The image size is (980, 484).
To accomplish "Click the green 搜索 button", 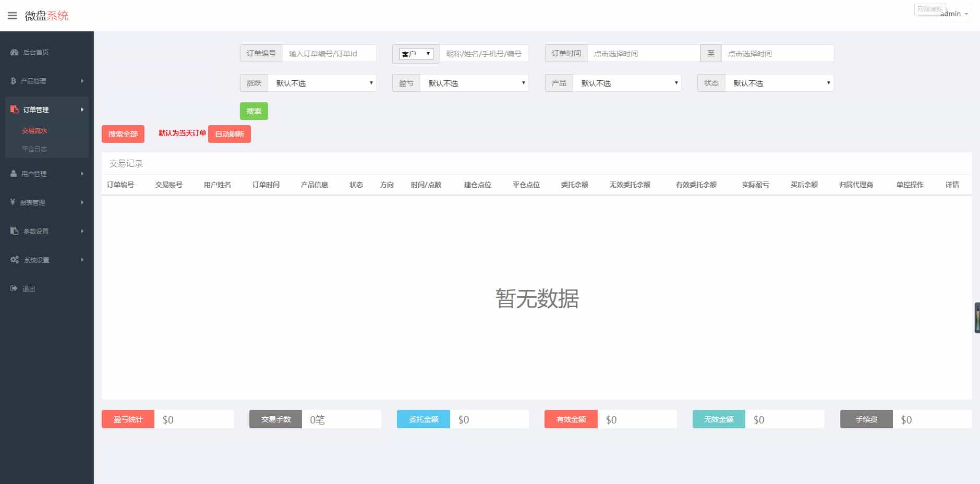I will pyautogui.click(x=254, y=111).
